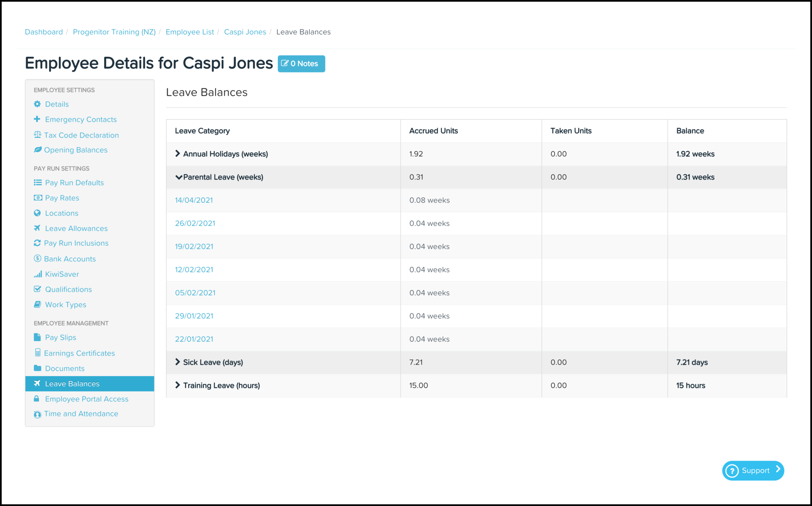Click the leaf icon beside Opening Balances
812x506 pixels.
[x=38, y=150]
